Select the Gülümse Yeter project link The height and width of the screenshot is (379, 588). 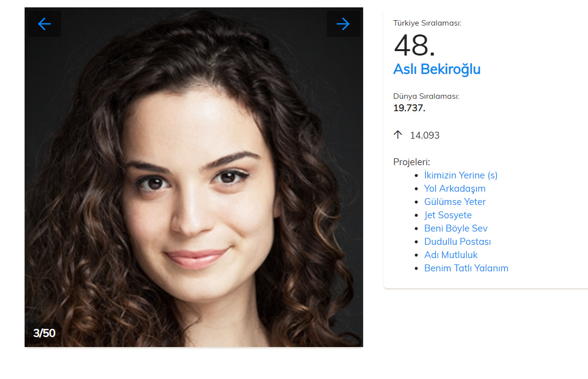(455, 202)
